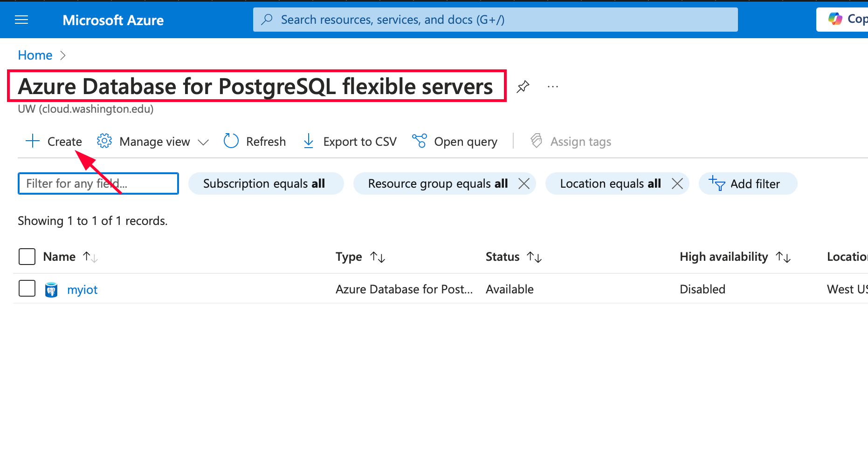Pin this page using the pin icon
This screenshot has height=475, width=868.
[x=523, y=87]
